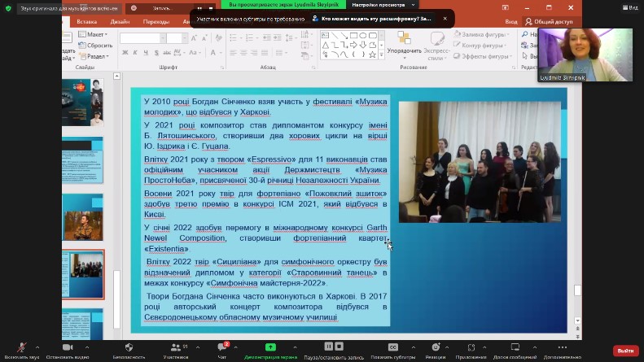Justify text in Абзац group

(x=265, y=53)
